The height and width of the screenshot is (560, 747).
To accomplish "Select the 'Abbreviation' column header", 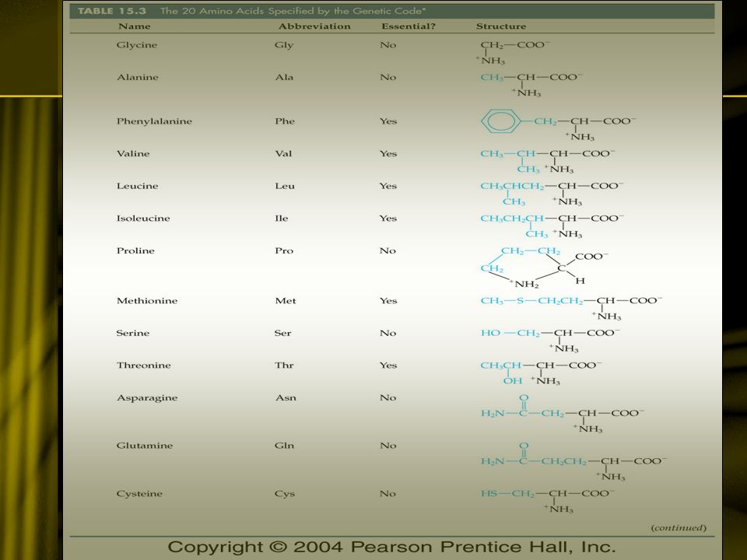I will 314,26.
